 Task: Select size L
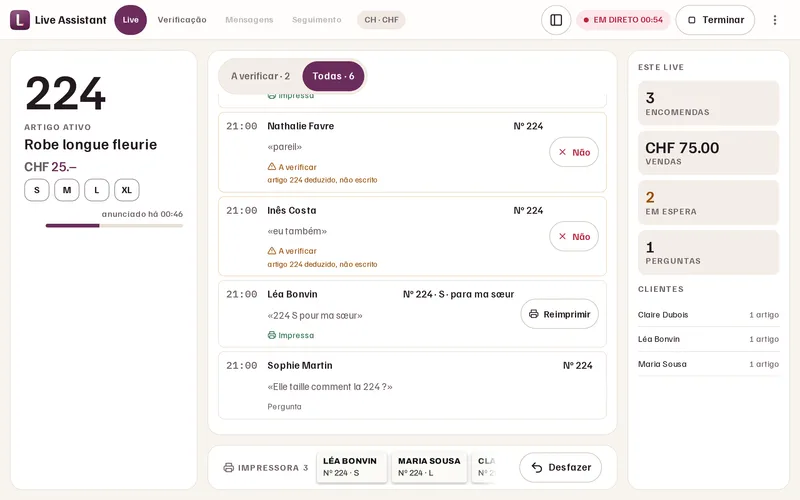[97, 190]
